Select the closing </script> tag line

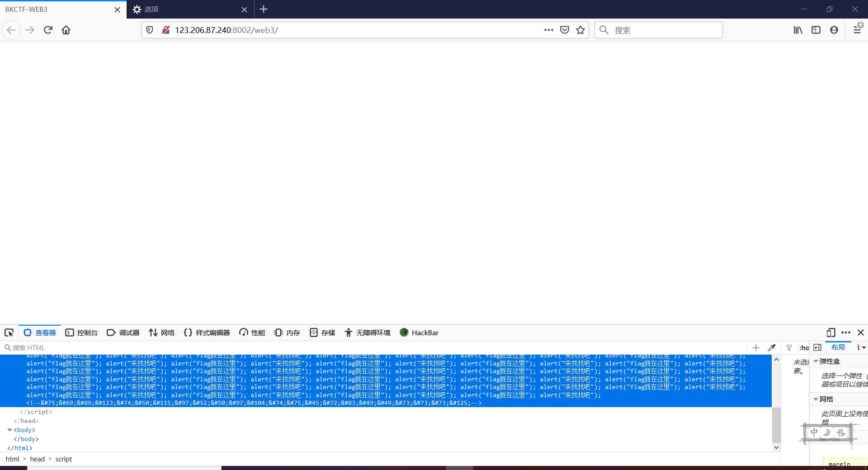(x=36, y=412)
